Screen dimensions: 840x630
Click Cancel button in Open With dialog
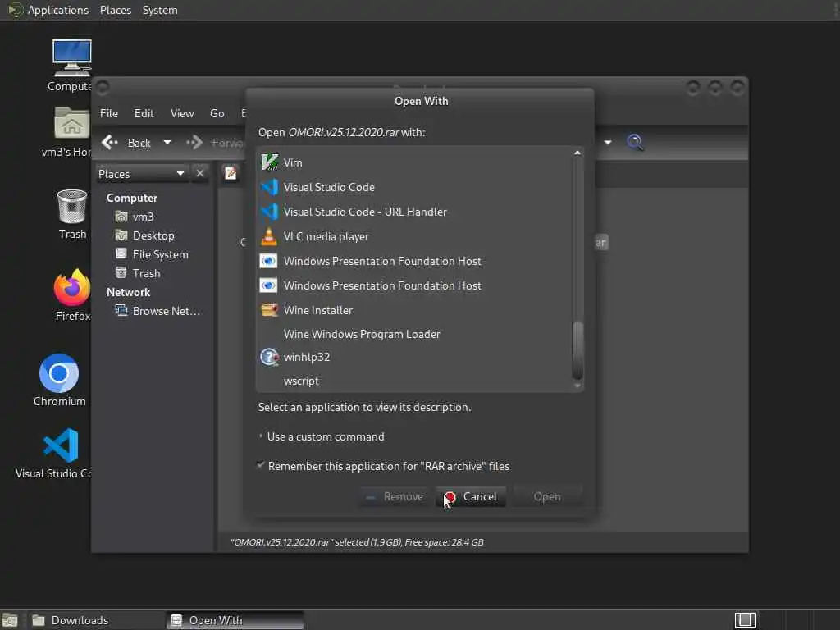[x=471, y=496]
